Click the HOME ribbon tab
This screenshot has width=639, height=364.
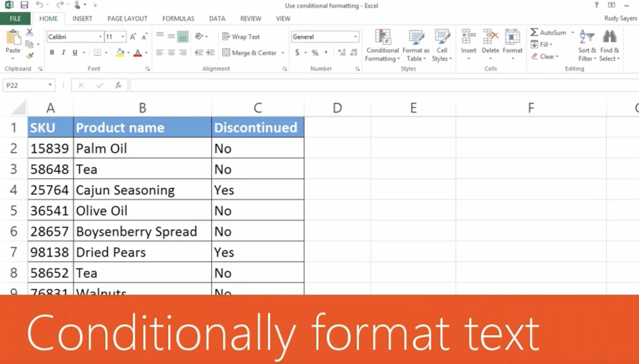(x=48, y=18)
